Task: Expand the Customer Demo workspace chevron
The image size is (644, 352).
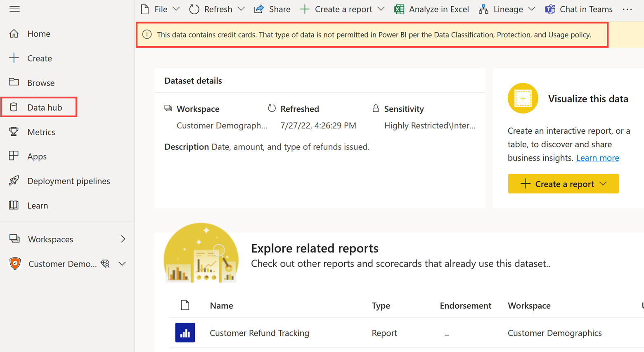Action: 122,264
